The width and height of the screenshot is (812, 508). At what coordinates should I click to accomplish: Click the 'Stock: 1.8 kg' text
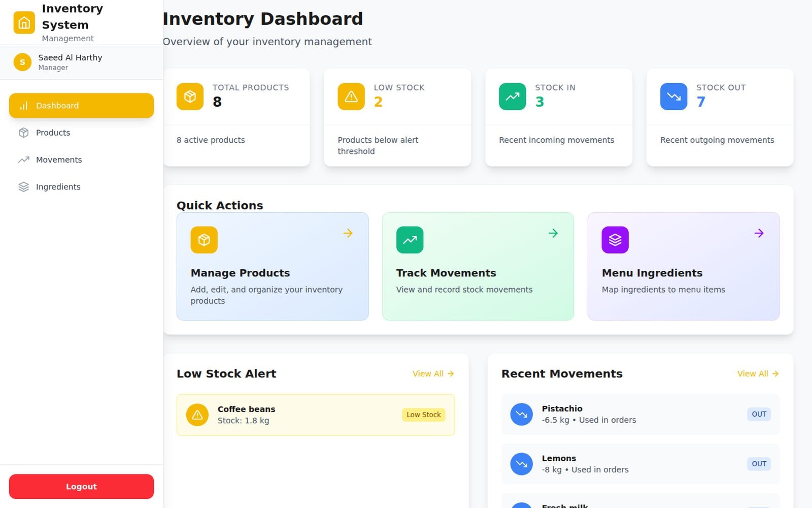(x=243, y=421)
